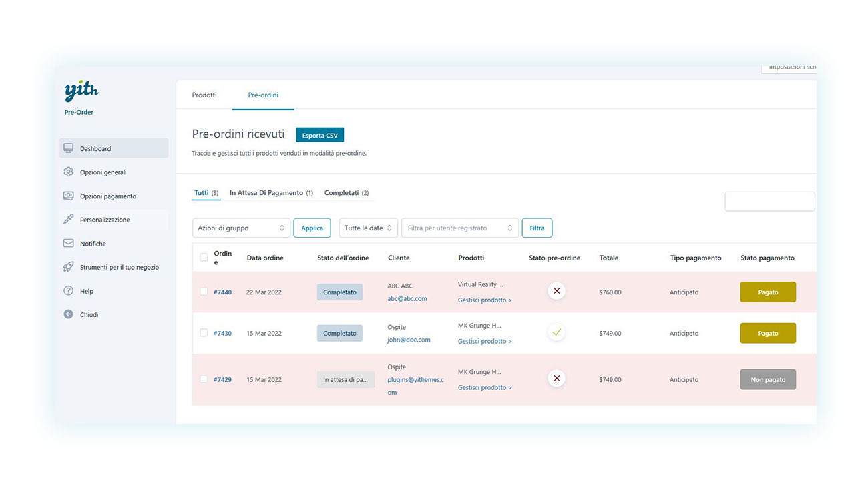Click the Chiudi back arrow icon
The height and width of the screenshot is (488, 868).
(68, 314)
